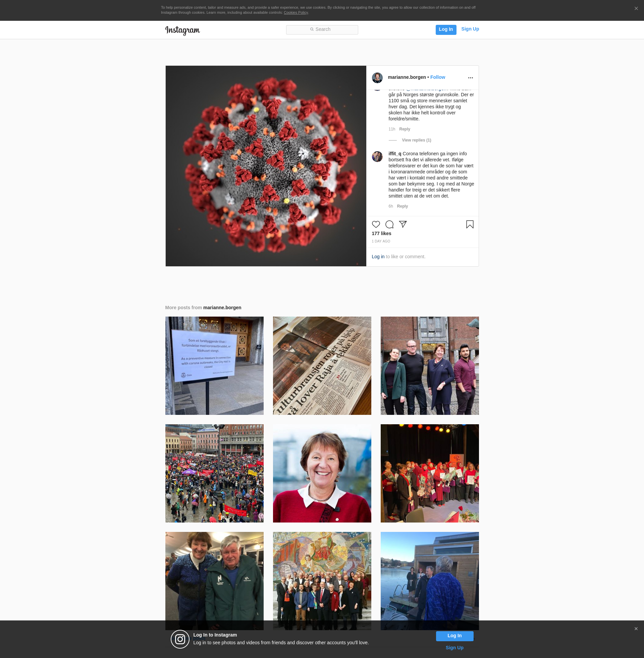The height and width of the screenshot is (658, 644).
Task: Close the Log In to Instagram banner
Action: [x=636, y=629]
